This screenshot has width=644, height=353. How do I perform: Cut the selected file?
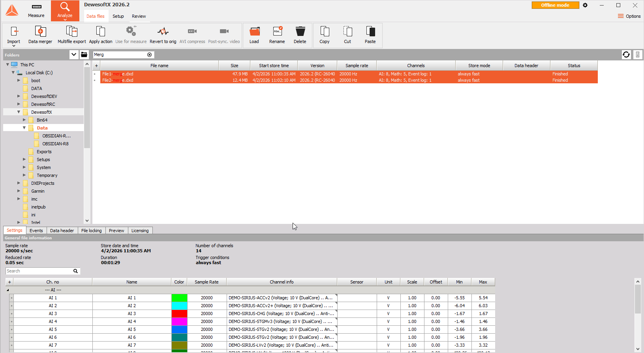[347, 35]
